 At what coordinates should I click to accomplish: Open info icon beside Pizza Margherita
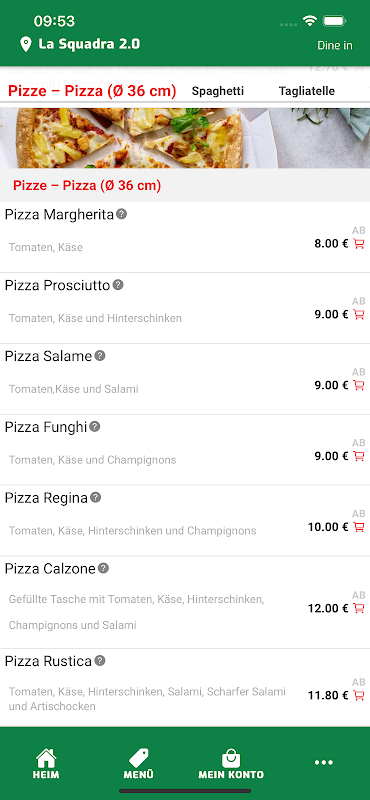(x=121, y=214)
